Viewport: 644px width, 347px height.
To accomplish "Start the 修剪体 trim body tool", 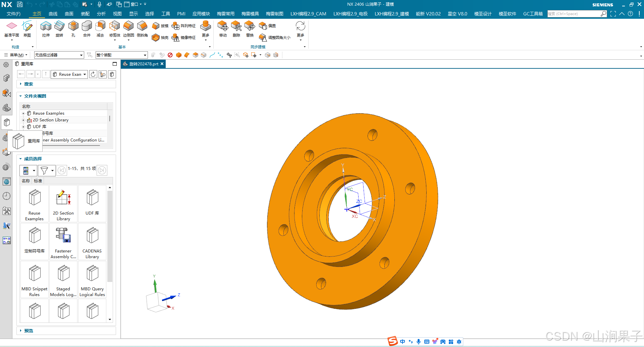I will tap(114, 29).
